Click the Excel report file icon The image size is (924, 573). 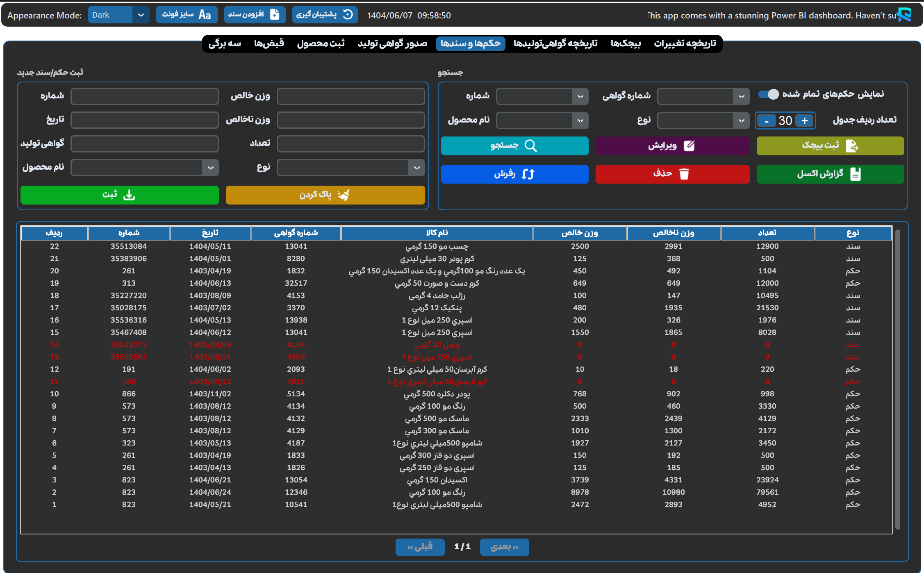tap(856, 174)
